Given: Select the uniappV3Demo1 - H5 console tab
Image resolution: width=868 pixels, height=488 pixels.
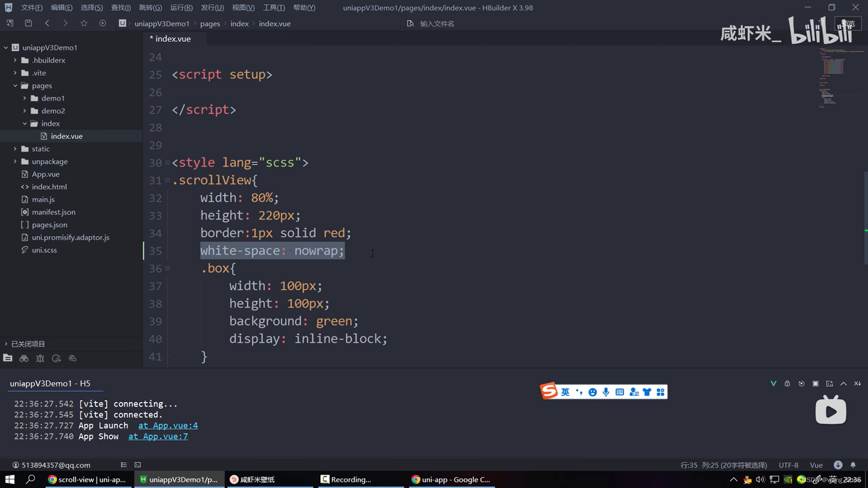Looking at the screenshot, I should [50, 383].
